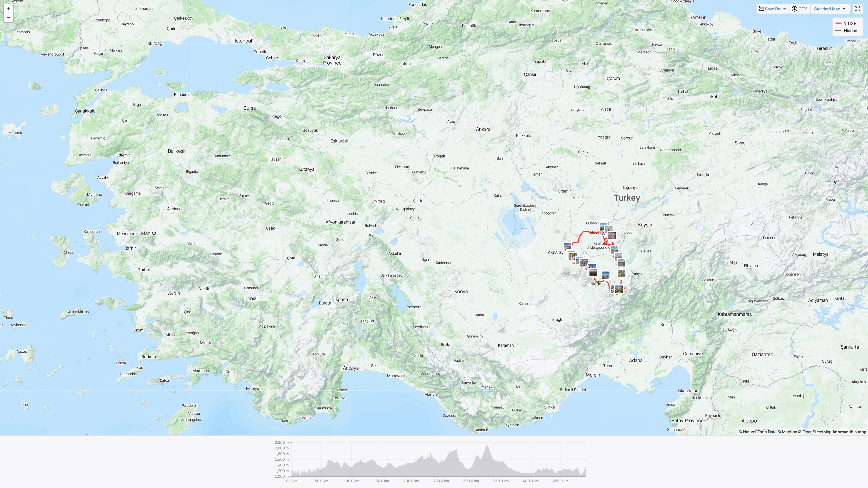The image size is (868, 488).
Task: Click the Improve this map link
Action: click(849, 432)
